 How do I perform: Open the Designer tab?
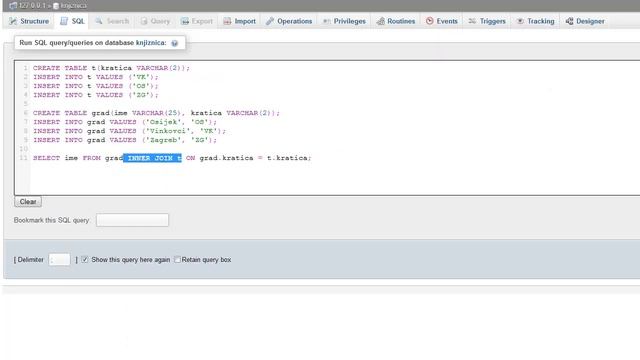(x=585, y=21)
